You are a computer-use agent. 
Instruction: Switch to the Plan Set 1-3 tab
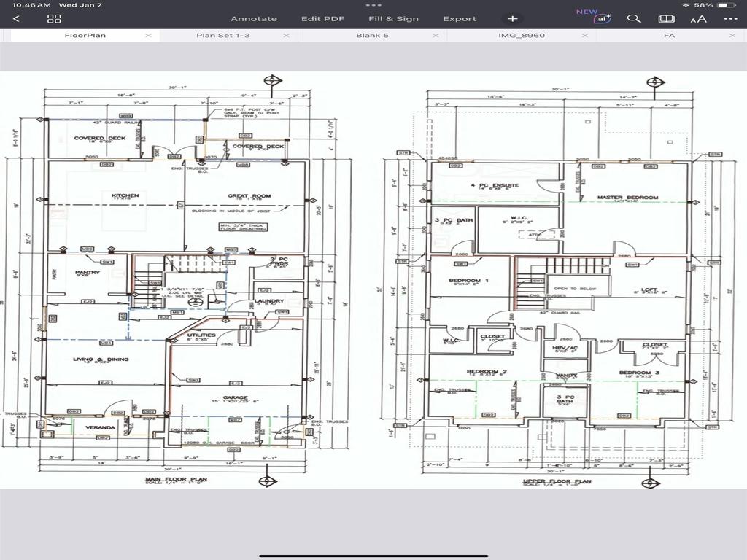[x=223, y=35]
